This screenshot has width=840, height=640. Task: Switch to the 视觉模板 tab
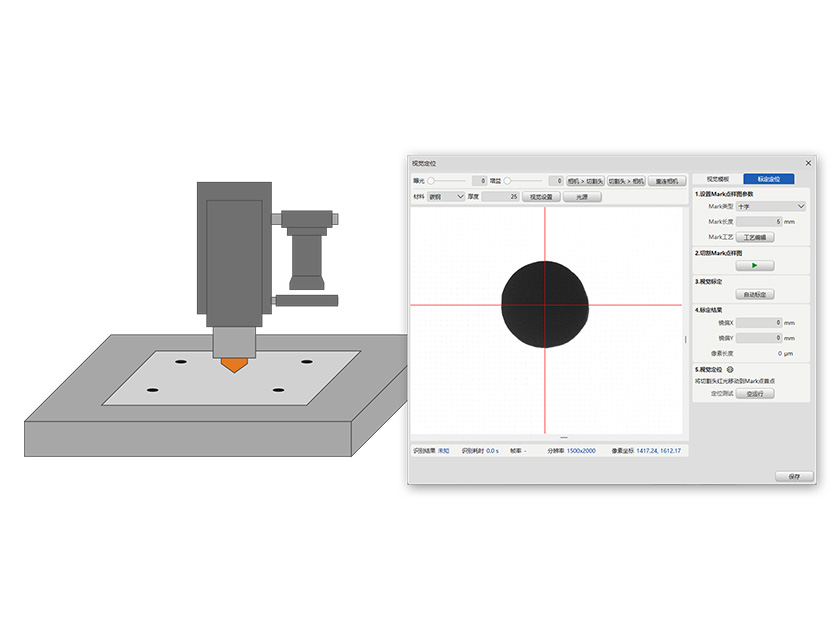[717, 179]
